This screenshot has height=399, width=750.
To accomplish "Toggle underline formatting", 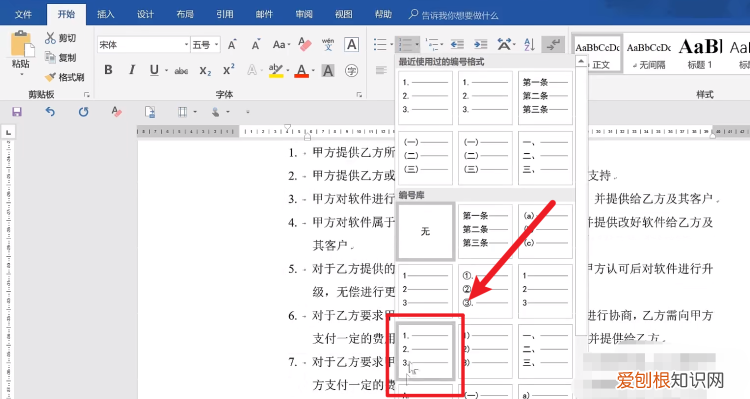I will coord(154,70).
